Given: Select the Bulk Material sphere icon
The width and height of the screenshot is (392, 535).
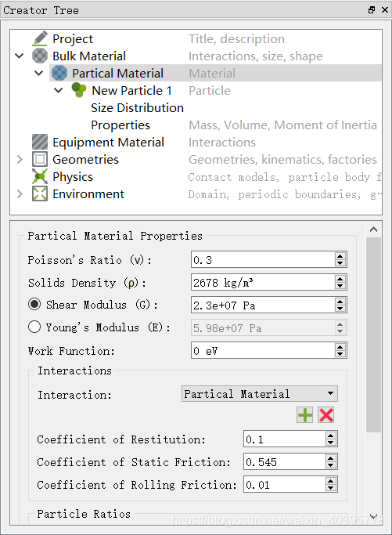Looking at the screenshot, I should click(40, 56).
